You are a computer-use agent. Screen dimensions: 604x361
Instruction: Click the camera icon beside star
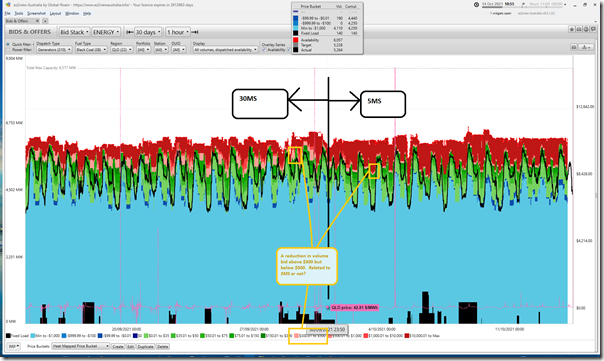point(579,29)
